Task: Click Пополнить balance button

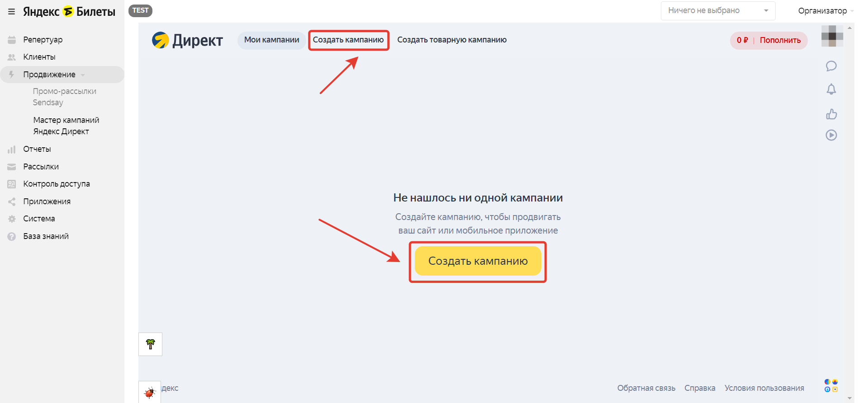Action: 780,40
